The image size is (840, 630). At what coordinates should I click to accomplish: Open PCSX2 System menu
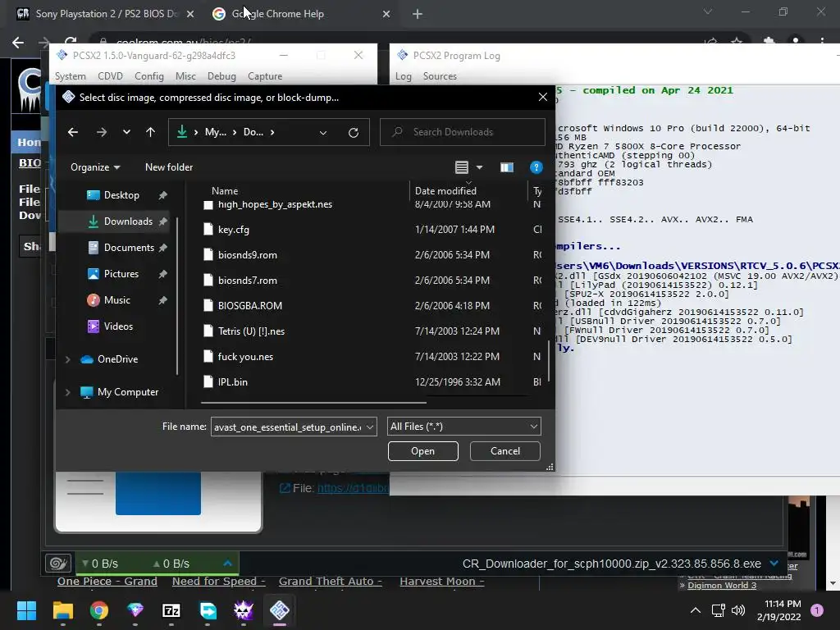click(71, 76)
